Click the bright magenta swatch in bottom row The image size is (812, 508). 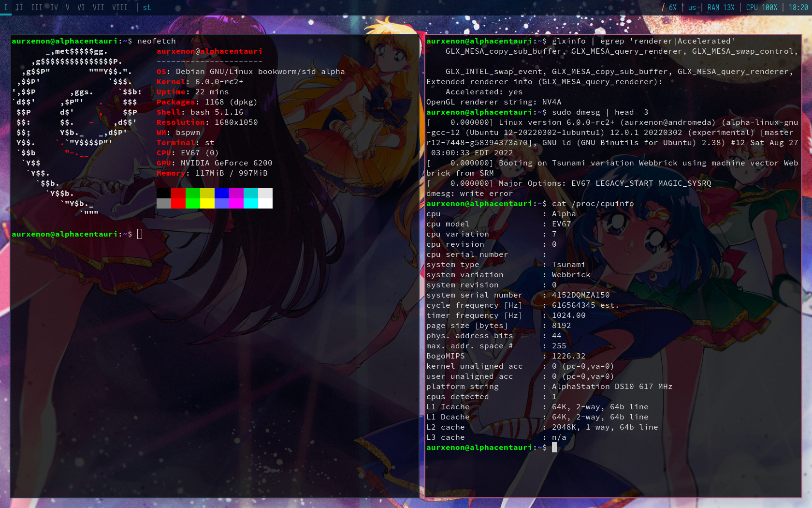tap(236, 203)
